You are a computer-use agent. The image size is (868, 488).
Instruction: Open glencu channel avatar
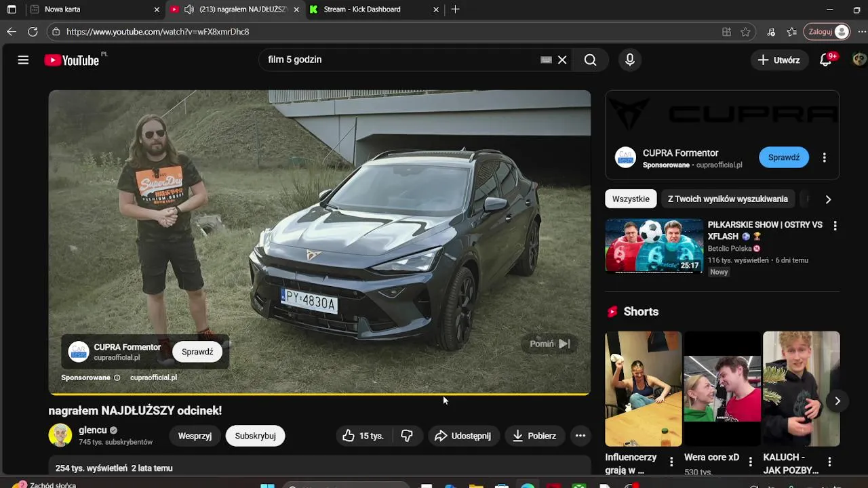coord(60,435)
